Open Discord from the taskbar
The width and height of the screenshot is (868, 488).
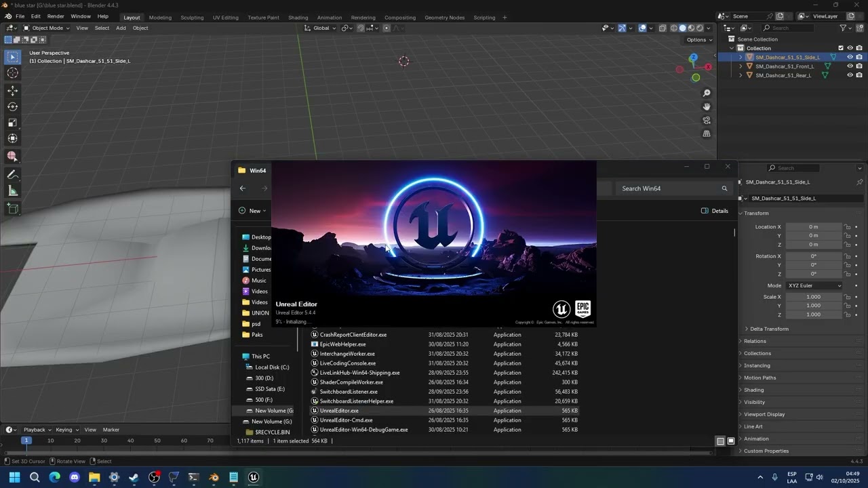[x=75, y=477]
